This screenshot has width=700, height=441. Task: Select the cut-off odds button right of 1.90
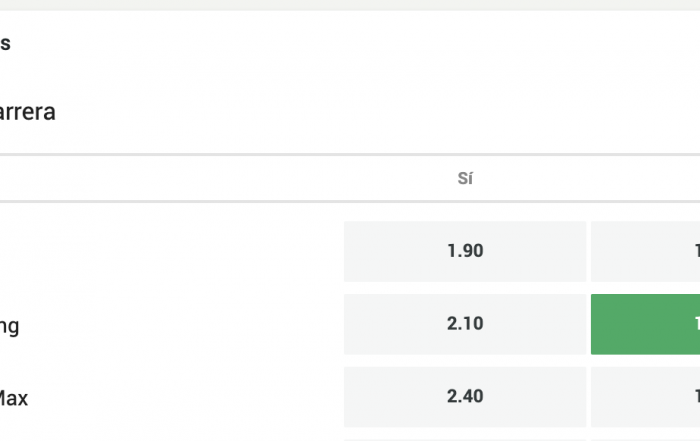click(x=646, y=251)
